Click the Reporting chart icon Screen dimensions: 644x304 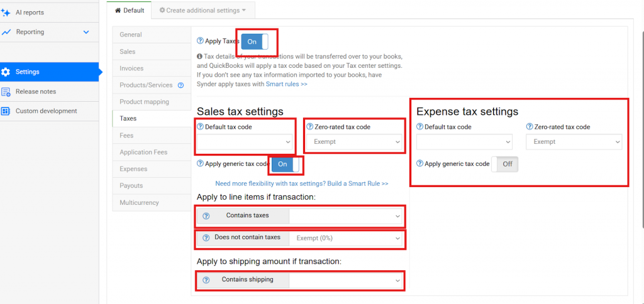[6, 32]
